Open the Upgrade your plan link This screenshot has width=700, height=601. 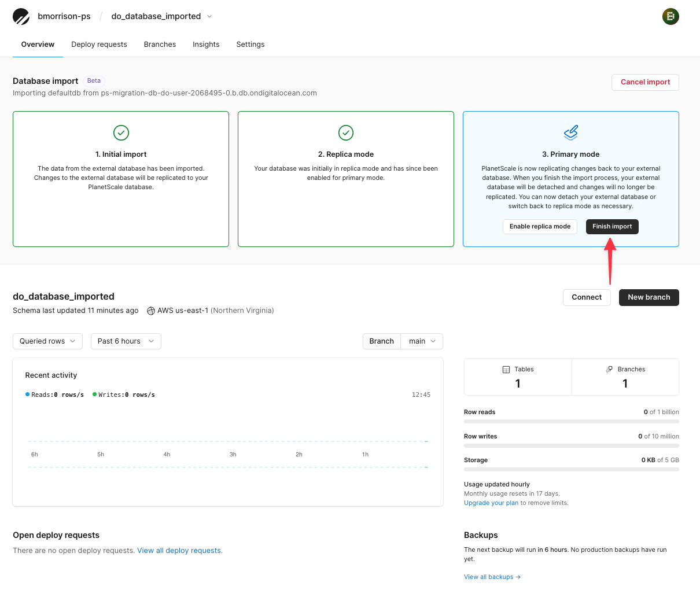tap(491, 503)
